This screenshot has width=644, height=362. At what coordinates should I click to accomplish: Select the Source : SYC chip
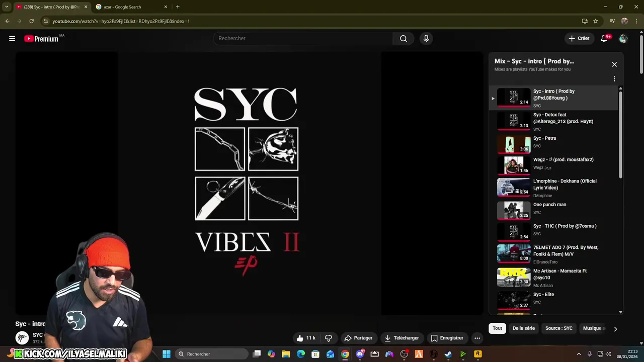tap(558, 328)
